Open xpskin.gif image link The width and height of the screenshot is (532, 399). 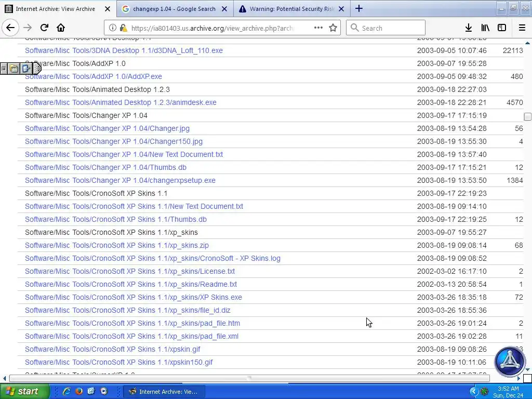pyautogui.click(x=113, y=350)
